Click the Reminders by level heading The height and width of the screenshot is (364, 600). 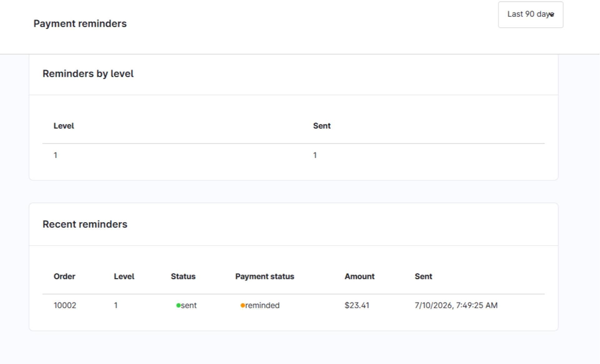(x=88, y=74)
